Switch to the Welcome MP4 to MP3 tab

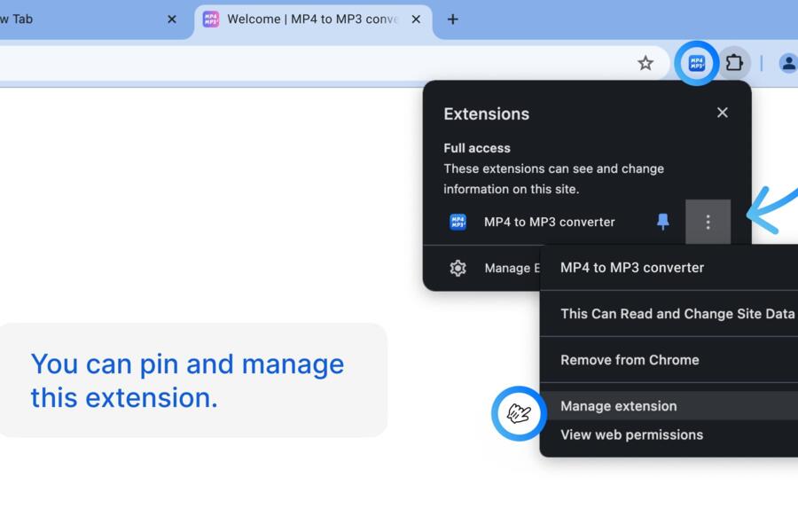pos(313,20)
